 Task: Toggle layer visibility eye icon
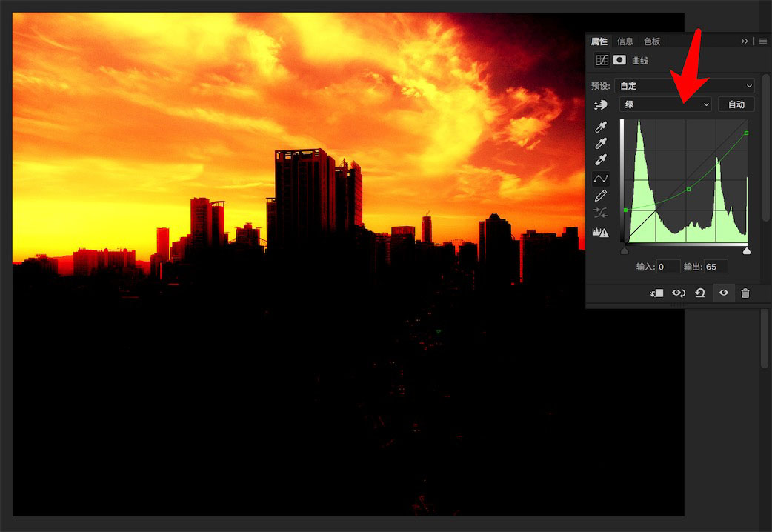(723, 293)
